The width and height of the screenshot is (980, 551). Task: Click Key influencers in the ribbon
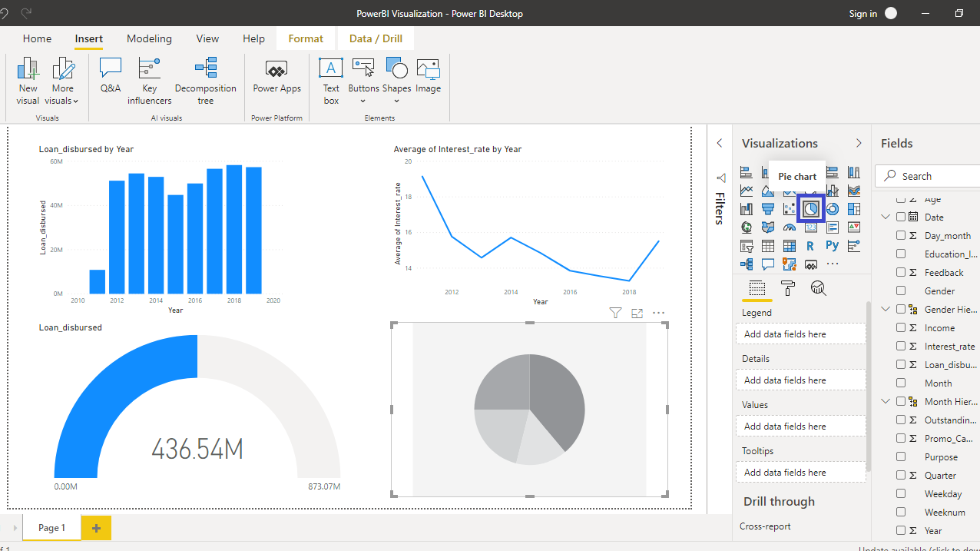click(150, 81)
